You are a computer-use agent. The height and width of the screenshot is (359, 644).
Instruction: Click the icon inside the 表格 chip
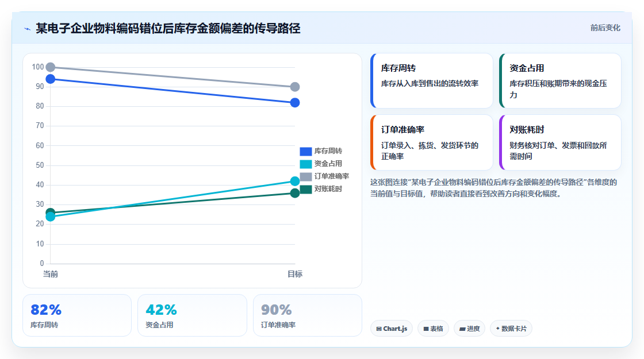pyautogui.click(x=426, y=329)
